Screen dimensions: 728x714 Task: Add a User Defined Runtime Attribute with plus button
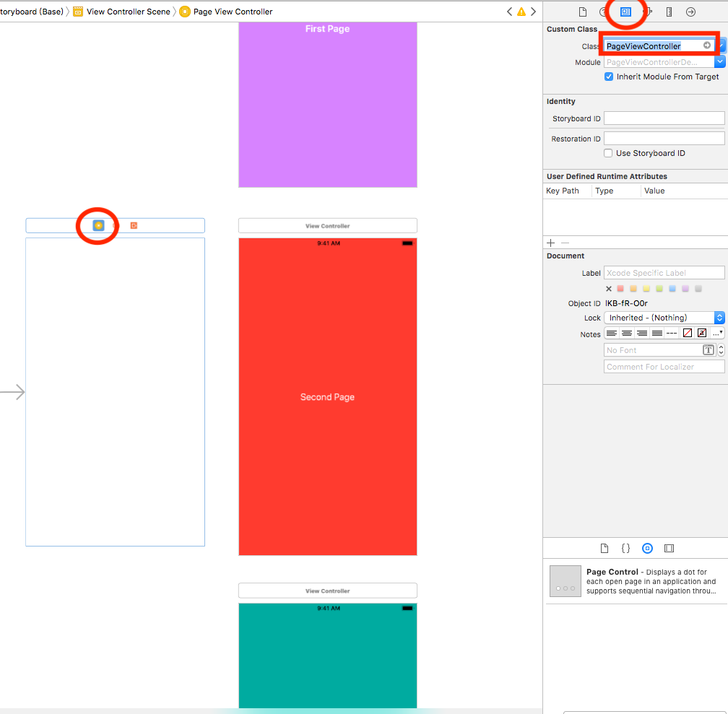click(550, 243)
